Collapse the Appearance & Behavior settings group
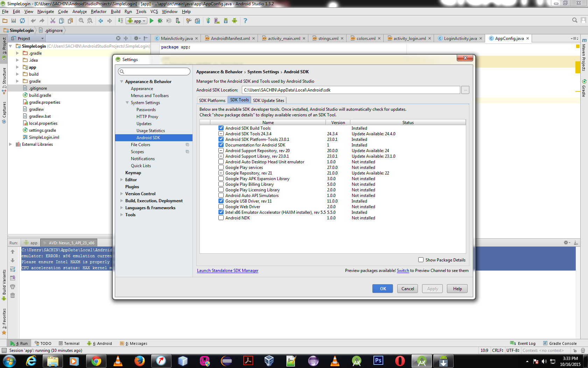 point(122,82)
